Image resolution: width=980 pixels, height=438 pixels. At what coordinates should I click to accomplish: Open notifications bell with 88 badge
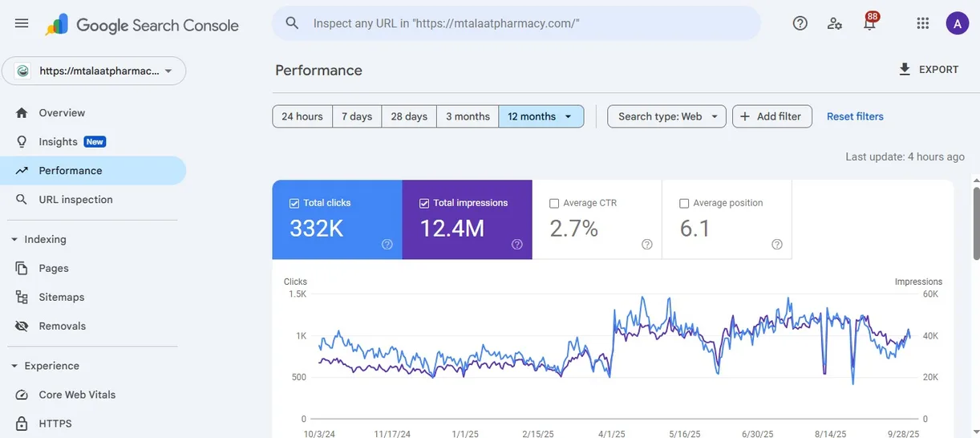point(870,22)
